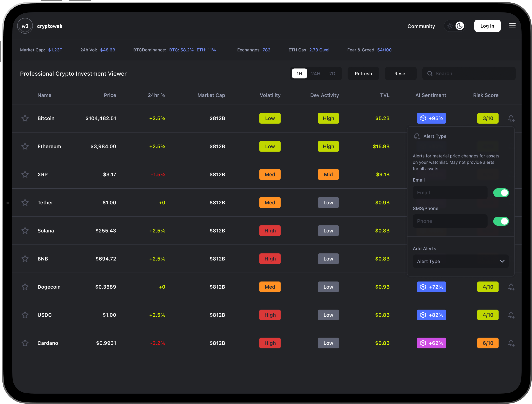This screenshot has width=532, height=404.
Task: Star the XRP row
Action: 25,174
